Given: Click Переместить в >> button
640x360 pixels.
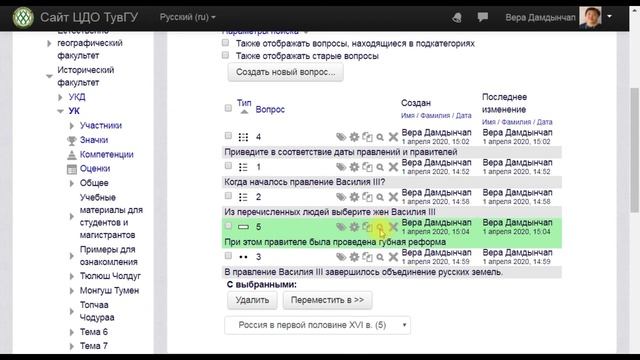Looking at the screenshot, I should click(x=327, y=300).
